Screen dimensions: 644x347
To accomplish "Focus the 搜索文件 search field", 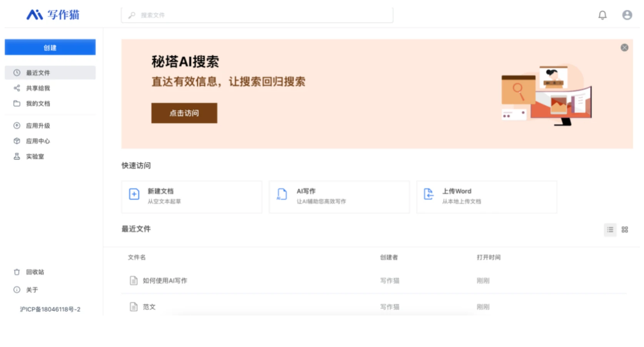I will point(257,15).
